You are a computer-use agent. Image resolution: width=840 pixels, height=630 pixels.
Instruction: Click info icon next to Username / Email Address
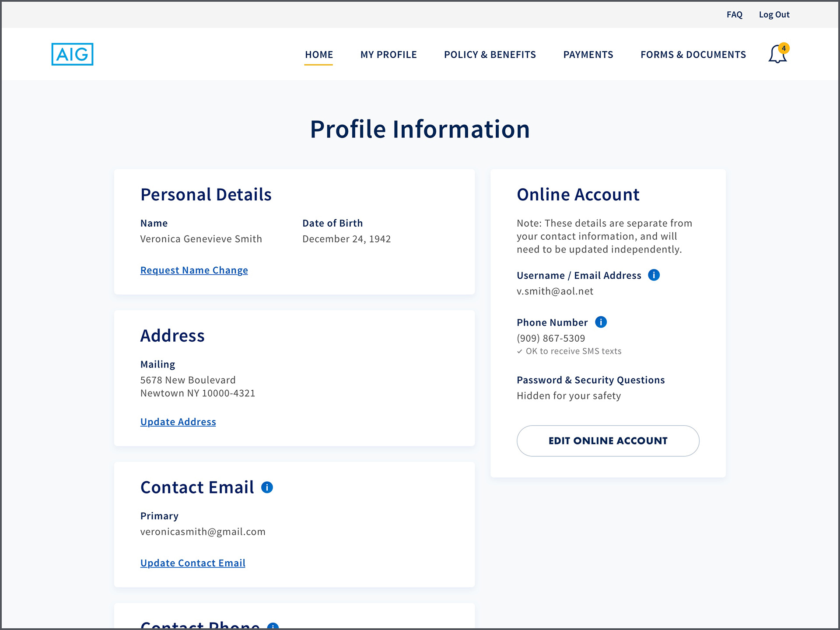point(654,275)
